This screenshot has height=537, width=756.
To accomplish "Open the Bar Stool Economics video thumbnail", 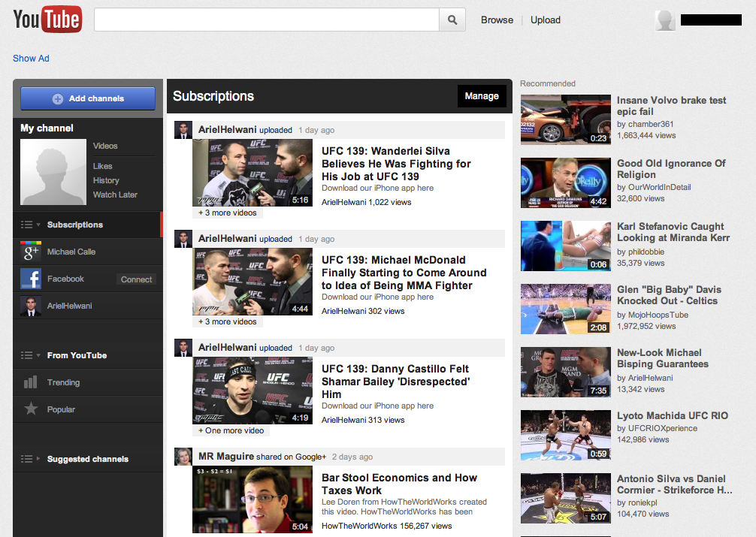I will (253, 499).
